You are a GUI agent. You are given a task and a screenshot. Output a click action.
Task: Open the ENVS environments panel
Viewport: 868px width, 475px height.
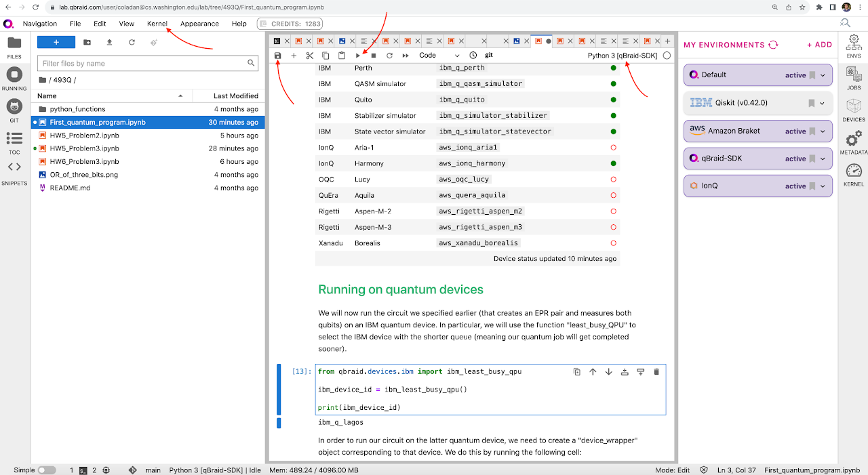[x=854, y=47]
